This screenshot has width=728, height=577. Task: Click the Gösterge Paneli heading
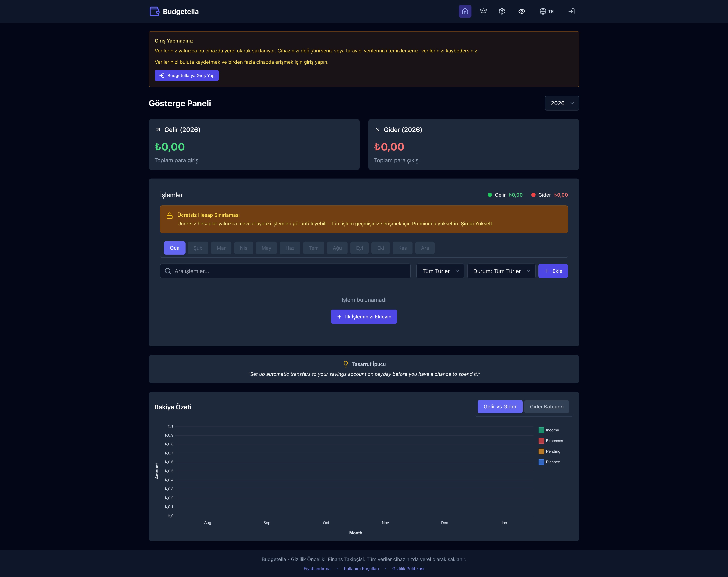click(180, 103)
